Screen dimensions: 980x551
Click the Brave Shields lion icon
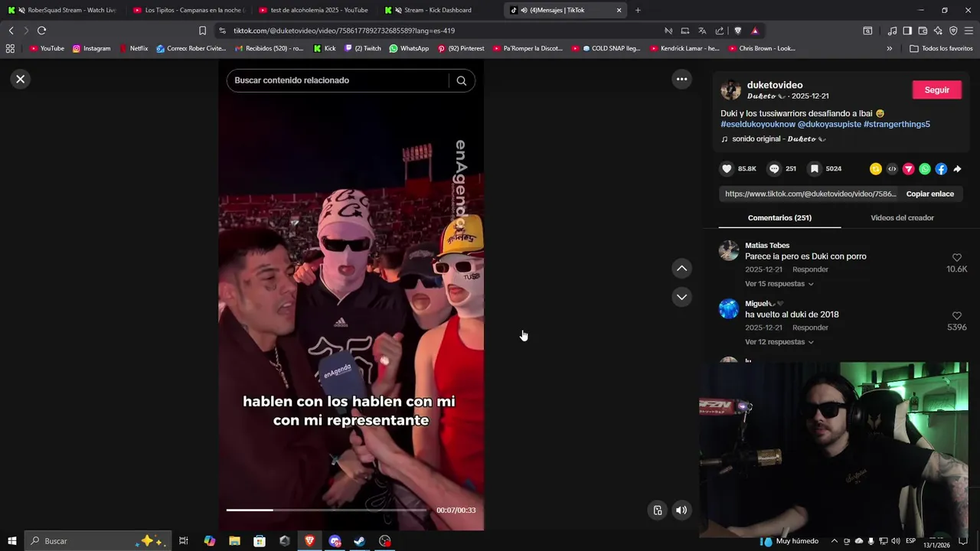tap(737, 31)
